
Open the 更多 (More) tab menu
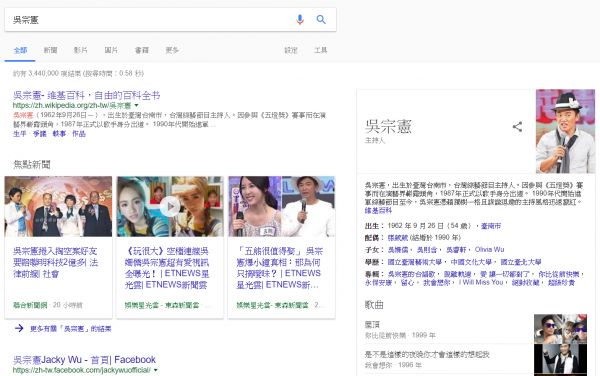point(172,50)
